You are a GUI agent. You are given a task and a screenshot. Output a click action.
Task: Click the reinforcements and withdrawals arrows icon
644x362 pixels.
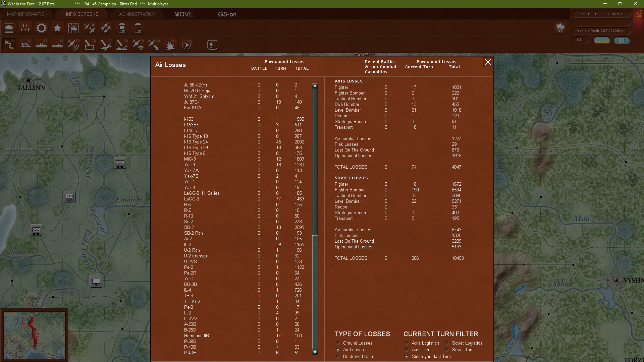click(106, 28)
